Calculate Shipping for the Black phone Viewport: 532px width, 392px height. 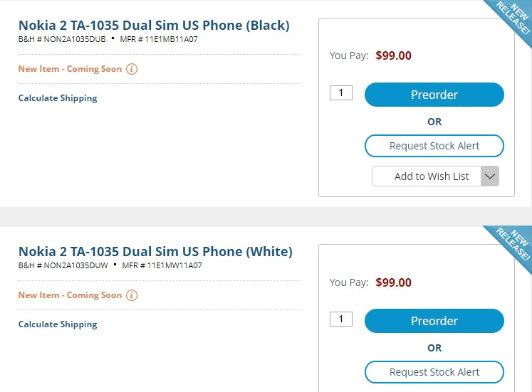(58, 98)
